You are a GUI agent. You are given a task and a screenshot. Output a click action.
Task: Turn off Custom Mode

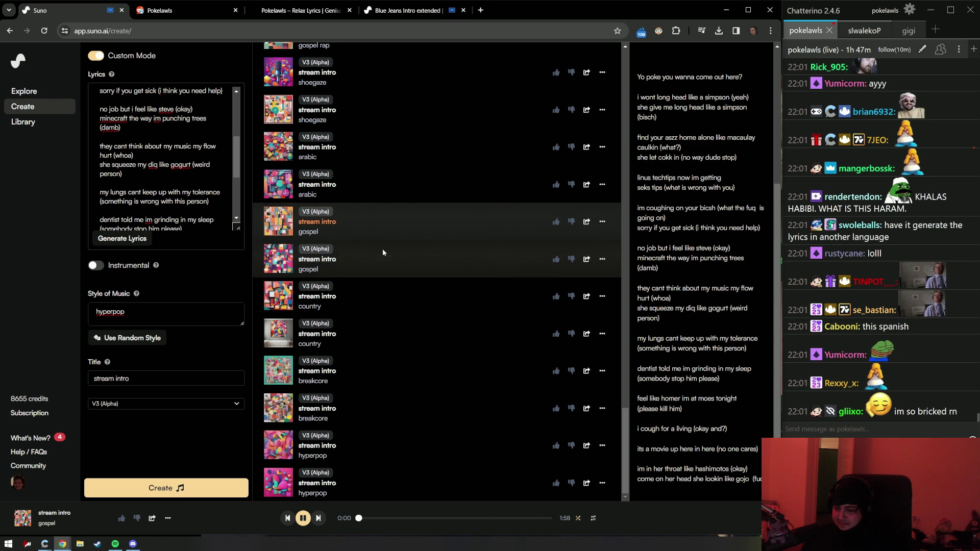96,55
